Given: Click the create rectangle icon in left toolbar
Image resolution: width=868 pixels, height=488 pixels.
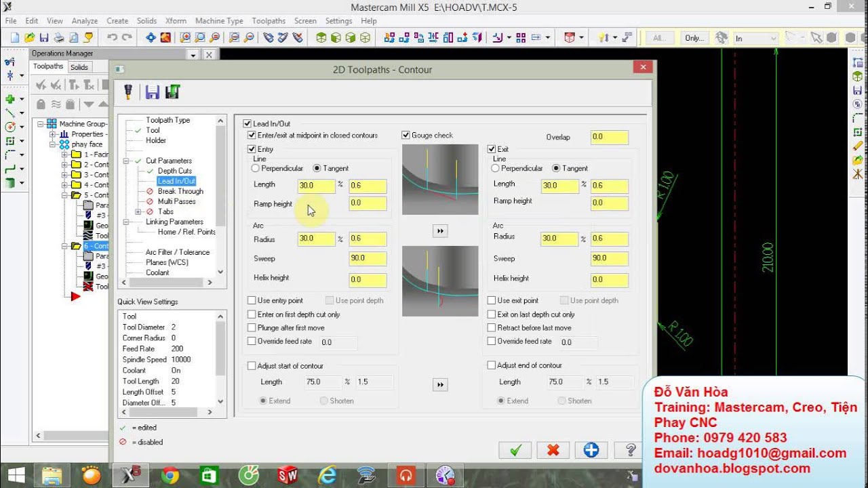Looking at the screenshot, I should point(10,141).
